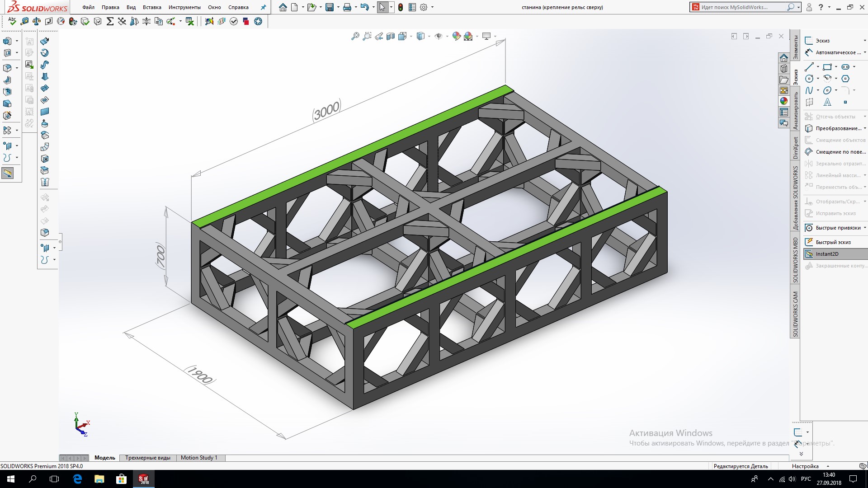Image resolution: width=868 pixels, height=488 pixels.
Task: Select the Line sketch tool
Action: [x=809, y=67]
